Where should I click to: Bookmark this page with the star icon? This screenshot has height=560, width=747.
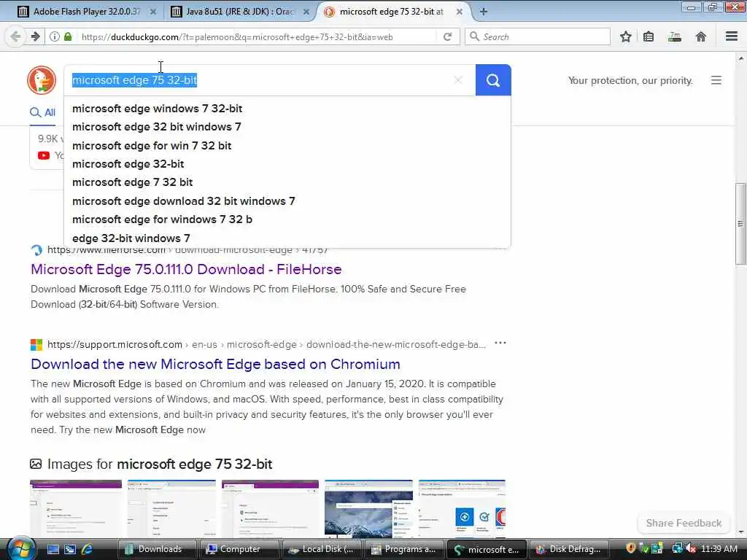[625, 36]
